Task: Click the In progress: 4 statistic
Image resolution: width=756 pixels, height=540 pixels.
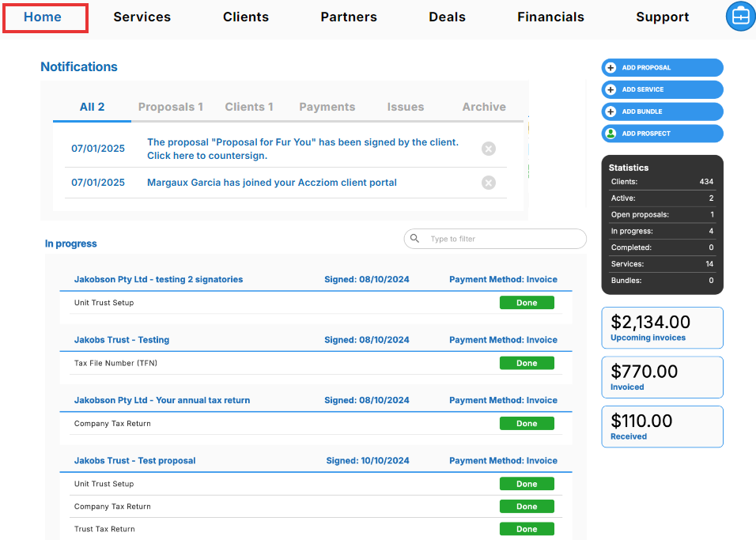Action: tap(662, 231)
